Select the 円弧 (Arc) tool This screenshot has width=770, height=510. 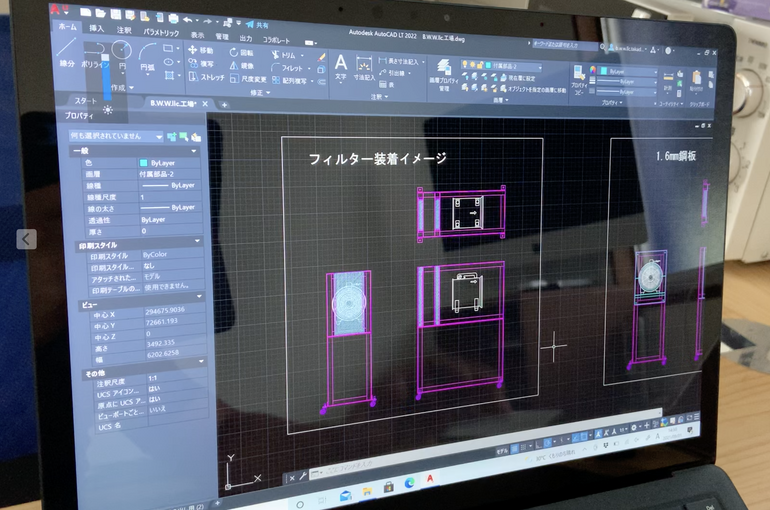[x=147, y=58]
